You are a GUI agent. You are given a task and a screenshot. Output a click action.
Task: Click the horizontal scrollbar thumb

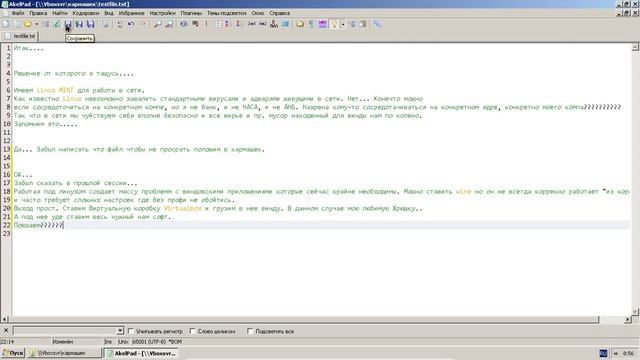(x=304, y=320)
